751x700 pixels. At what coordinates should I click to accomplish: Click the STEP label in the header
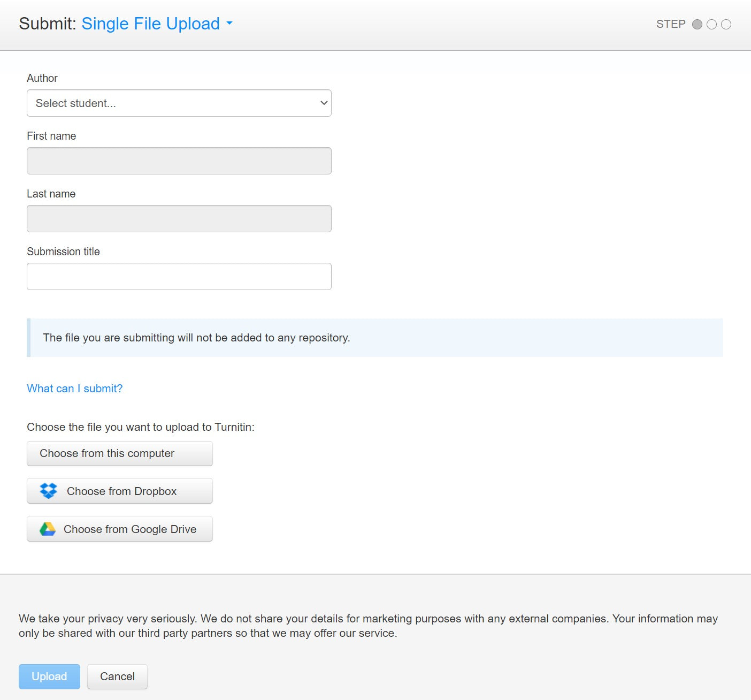tap(670, 25)
